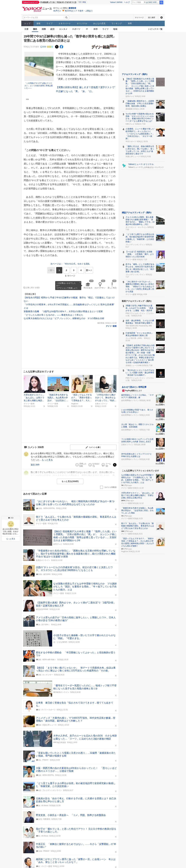This screenshot has width=186, height=868.
Task: Click the ログイン link
Action: 57,11
